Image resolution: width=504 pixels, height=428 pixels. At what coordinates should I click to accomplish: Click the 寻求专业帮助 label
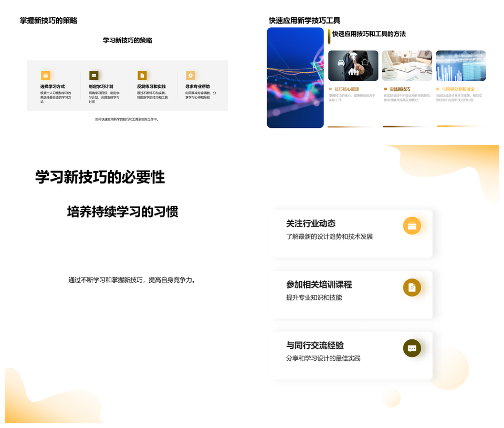click(197, 87)
